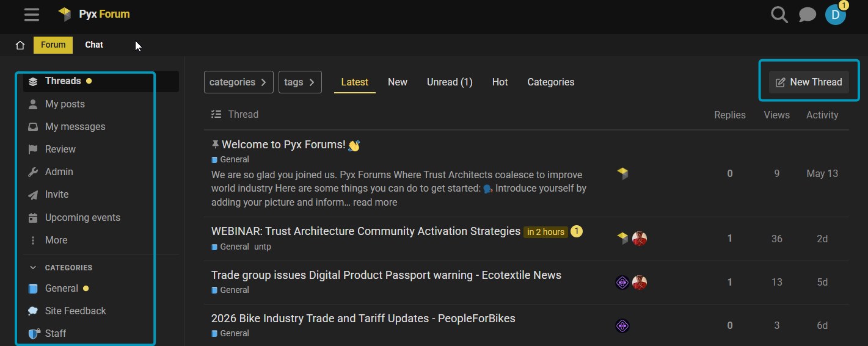Click yellow cube avatar on Welcome thread
This screenshot has width=868, height=346.
622,174
